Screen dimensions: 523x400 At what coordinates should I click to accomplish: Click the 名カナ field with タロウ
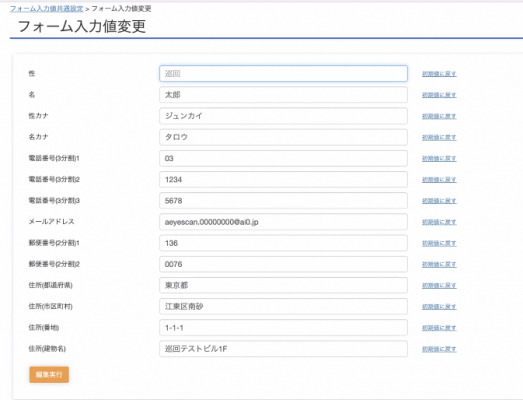[283, 137]
